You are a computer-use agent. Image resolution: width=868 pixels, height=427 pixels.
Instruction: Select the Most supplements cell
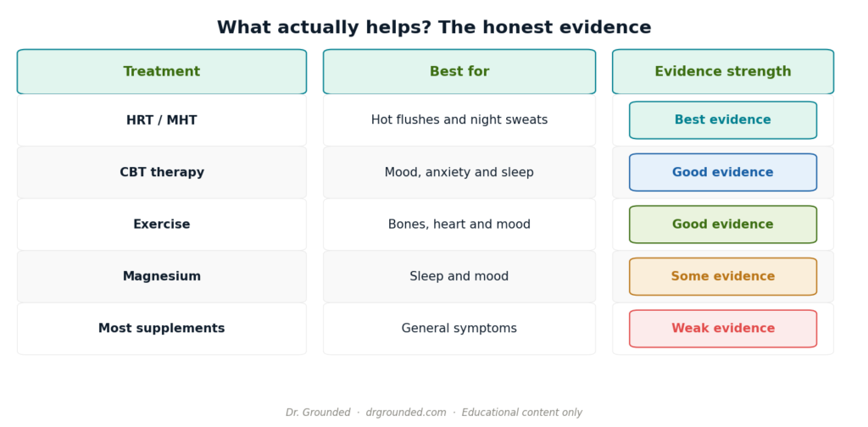(x=162, y=328)
